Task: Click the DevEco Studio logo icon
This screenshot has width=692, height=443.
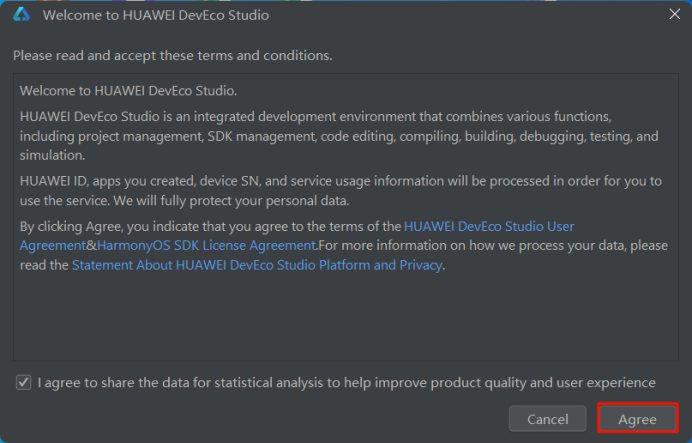Action: click(x=21, y=15)
